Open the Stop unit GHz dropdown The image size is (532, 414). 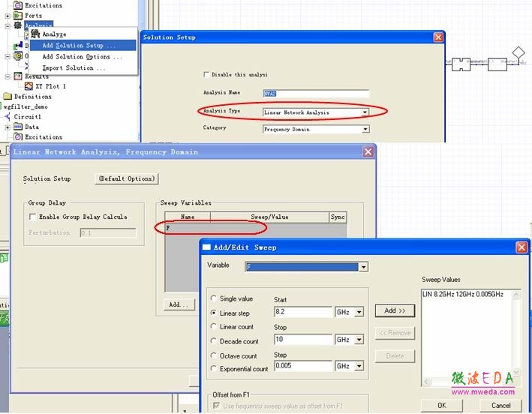(359, 340)
